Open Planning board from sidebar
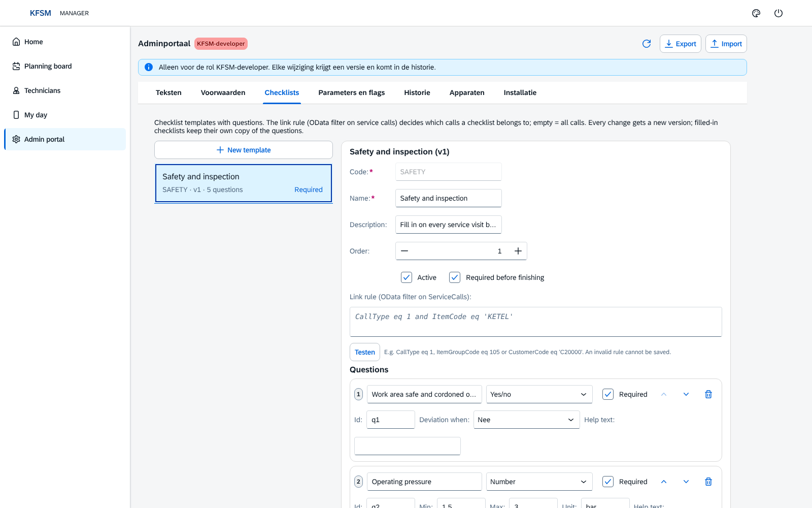The height and width of the screenshot is (508, 812). pyautogui.click(x=65, y=66)
